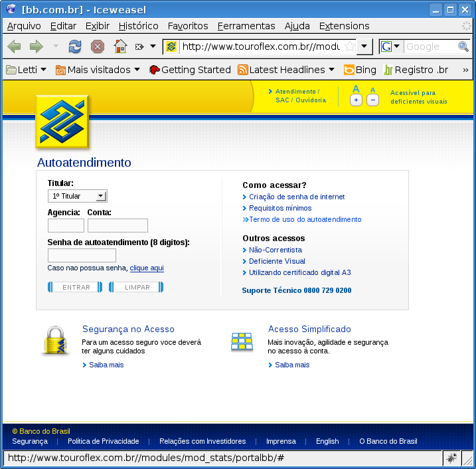This screenshot has height=469, width=476.
Task: Open the Acesso Simplificado heading
Action: click(309, 329)
